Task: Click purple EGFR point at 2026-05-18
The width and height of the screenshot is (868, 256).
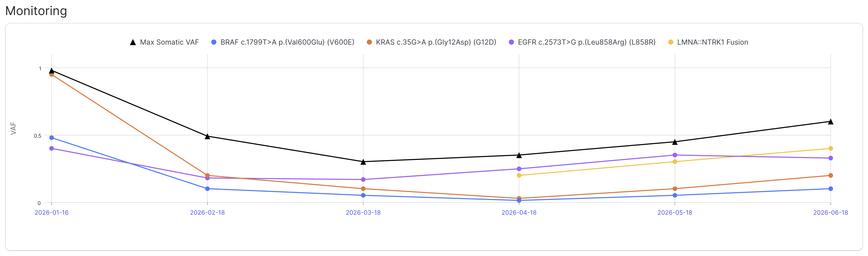Action: [675, 155]
